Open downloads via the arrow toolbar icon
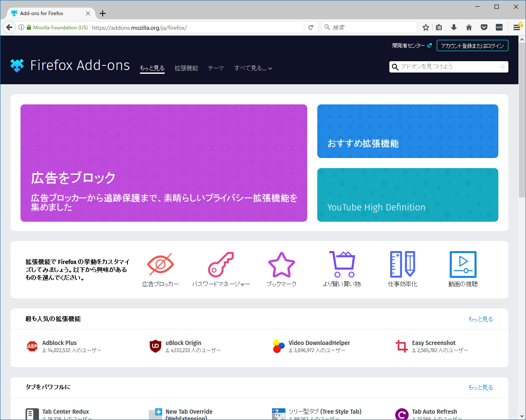This screenshot has width=526, height=420. click(454, 27)
